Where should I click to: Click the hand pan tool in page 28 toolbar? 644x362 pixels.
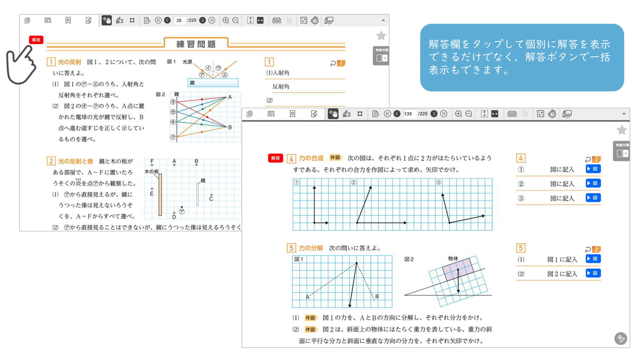pyautogui.click(x=107, y=20)
